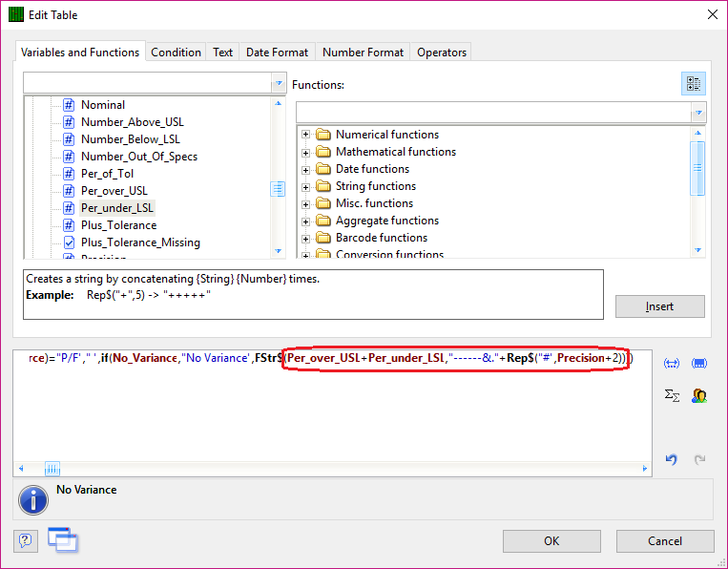
Task: Click inside the variables filter input field
Action: tap(148, 84)
